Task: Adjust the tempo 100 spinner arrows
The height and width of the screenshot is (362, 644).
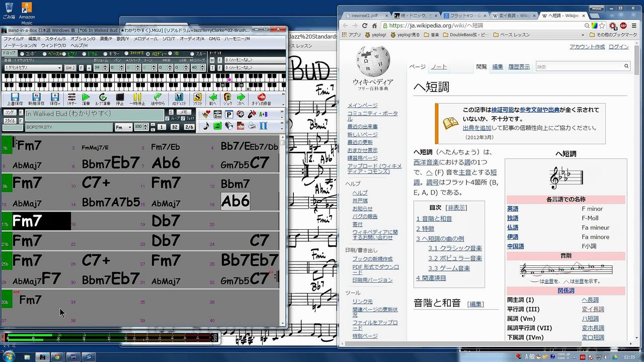Action: [x=144, y=127]
